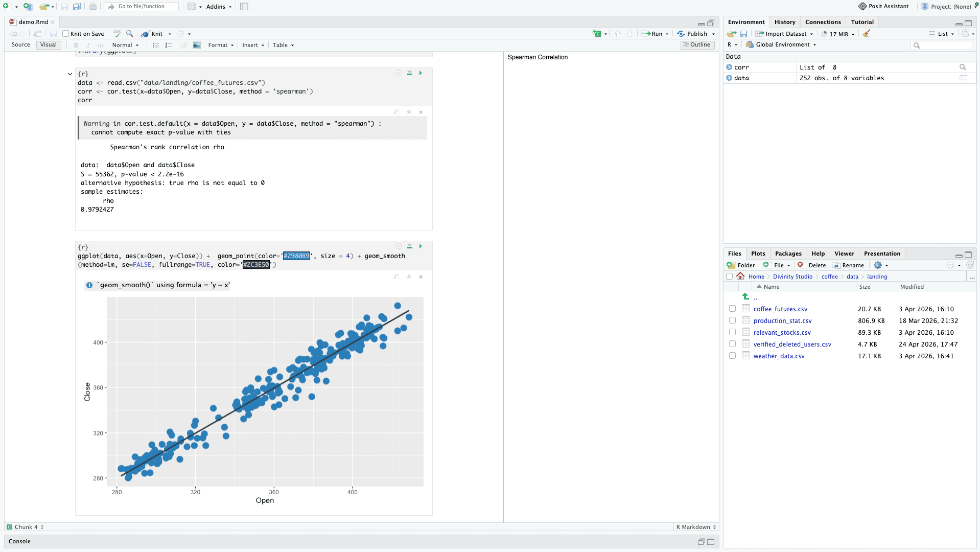This screenshot has width=980, height=552.
Task: Click the broom clear objects icon
Action: click(x=866, y=34)
